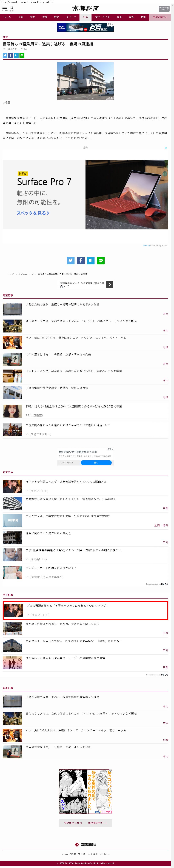Open the 定期購読ご案内 link
The image size is (174, 868).
click(73, 823)
